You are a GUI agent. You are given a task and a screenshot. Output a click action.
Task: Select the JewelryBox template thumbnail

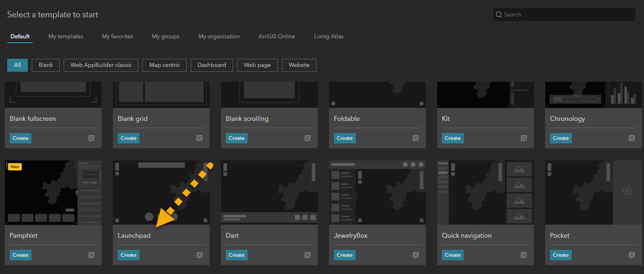click(x=377, y=193)
